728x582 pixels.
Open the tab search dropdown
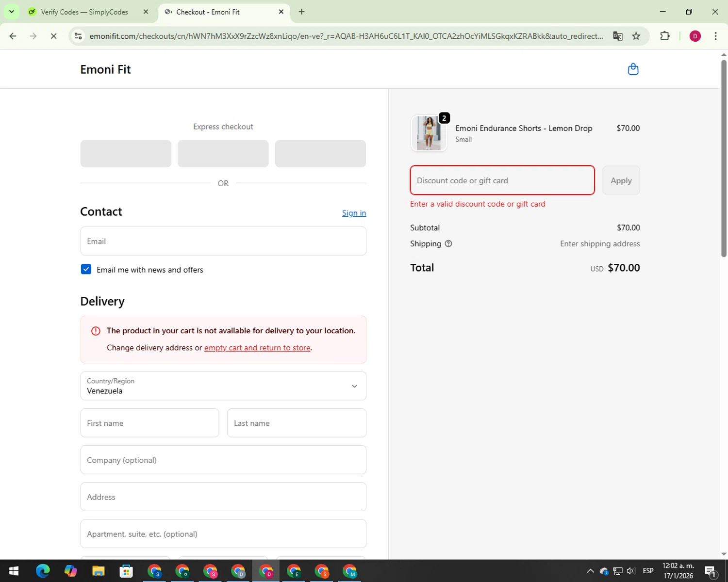[x=12, y=12]
